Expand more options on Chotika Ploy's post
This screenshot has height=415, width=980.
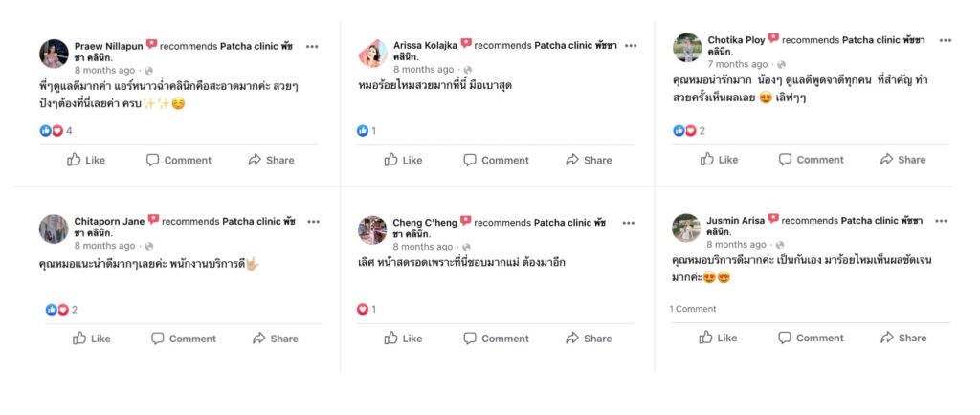tap(945, 41)
